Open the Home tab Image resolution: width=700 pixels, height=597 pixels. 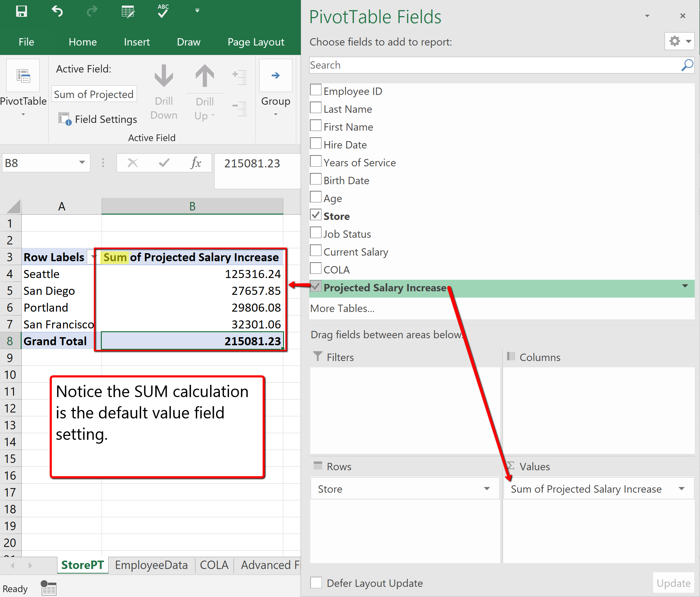[x=83, y=42]
